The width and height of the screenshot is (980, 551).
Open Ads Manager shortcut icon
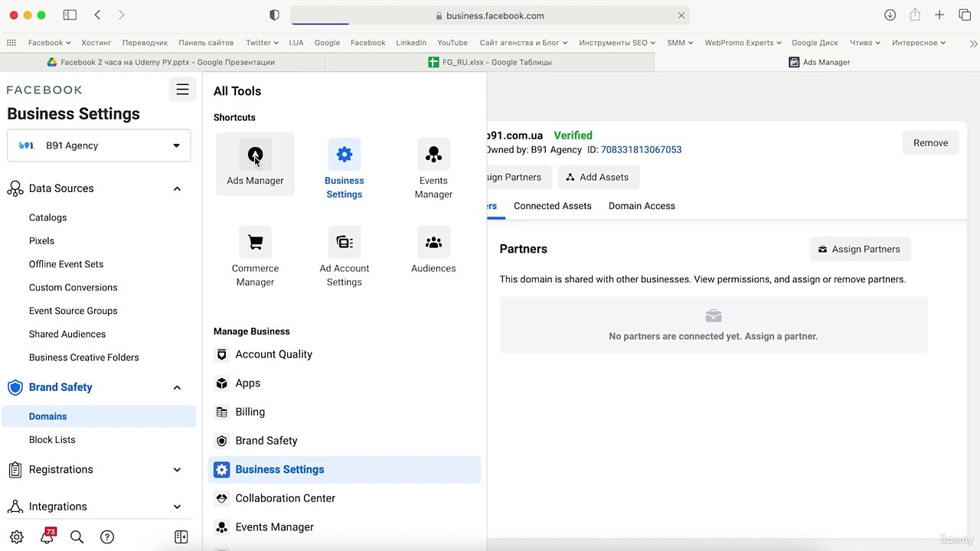pyautogui.click(x=255, y=155)
